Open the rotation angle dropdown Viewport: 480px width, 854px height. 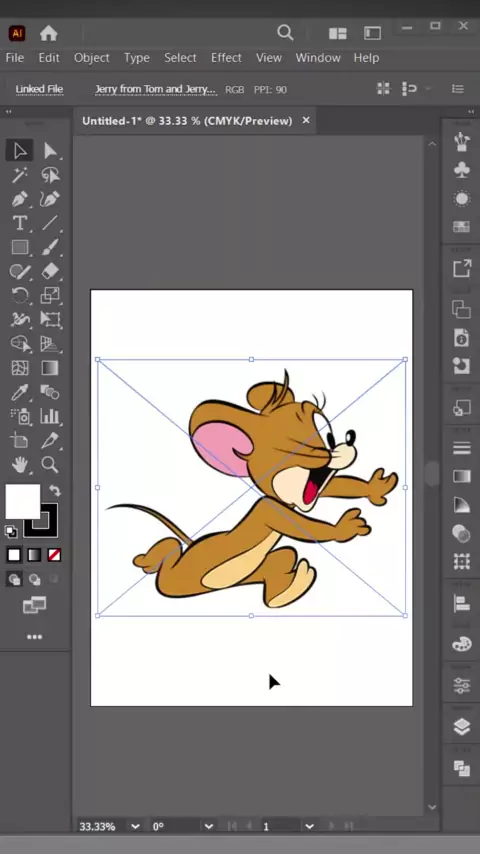click(x=209, y=826)
